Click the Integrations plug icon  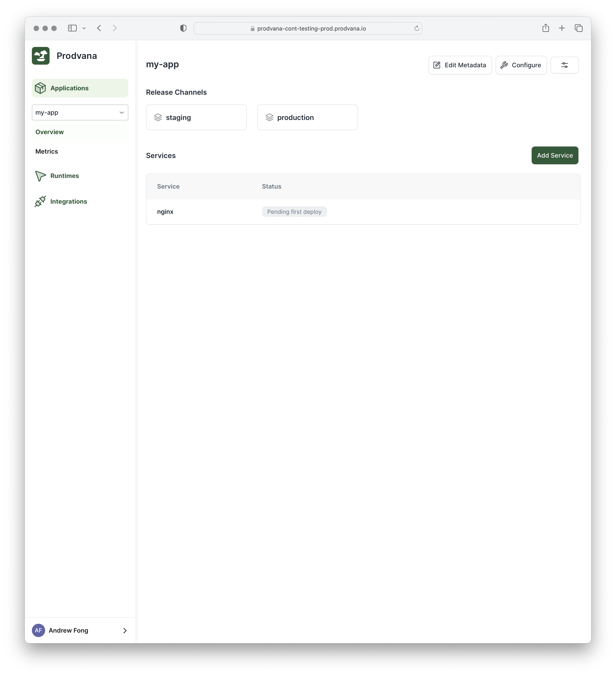tap(40, 201)
